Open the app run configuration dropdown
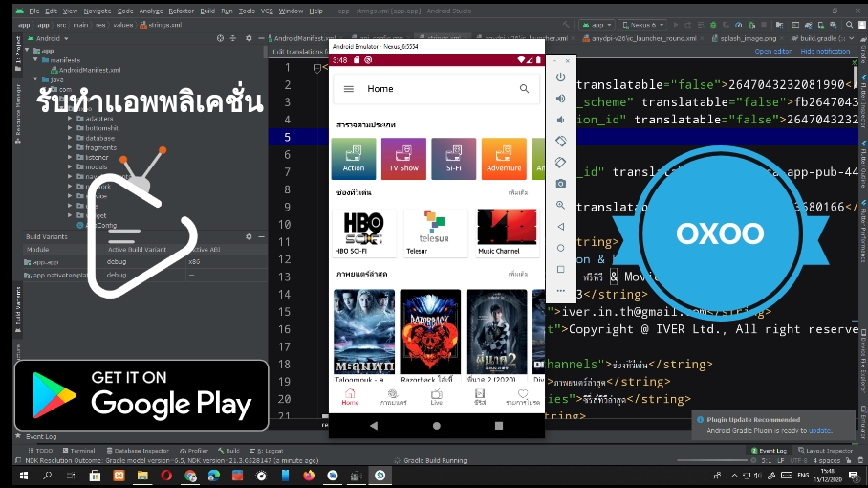 tap(597, 25)
